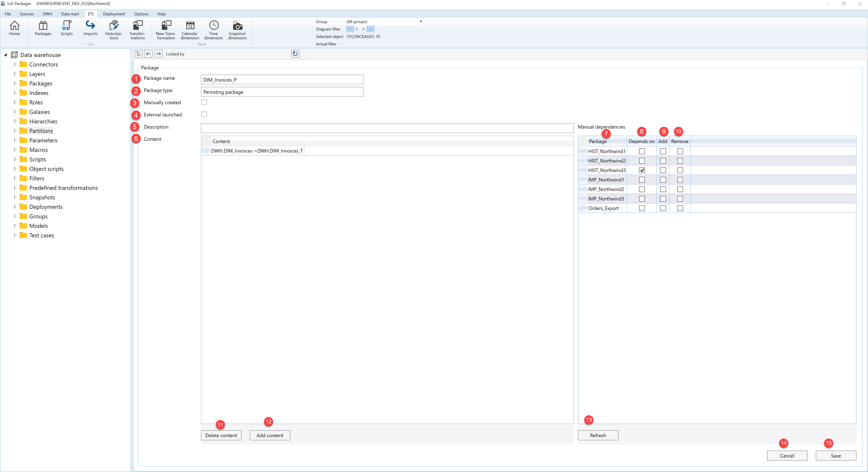Check Add for HIST_Northwind2
Image resolution: width=868 pixels, height=472 pixels.
[663, 161]
